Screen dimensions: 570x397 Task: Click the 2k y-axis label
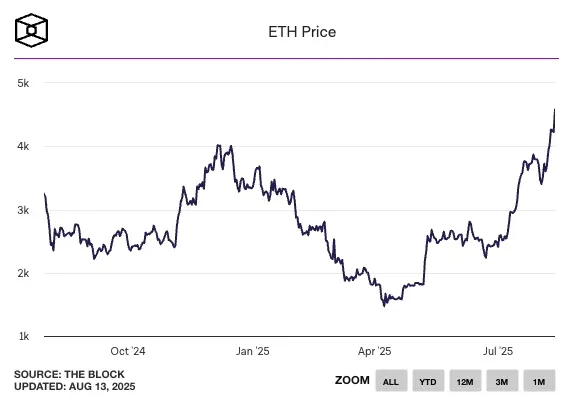click(x=23, y=273)
